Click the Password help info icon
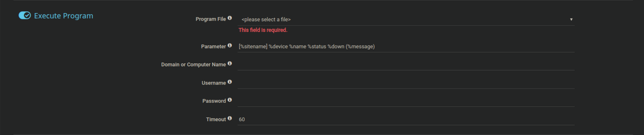 [x=230, y=100]
